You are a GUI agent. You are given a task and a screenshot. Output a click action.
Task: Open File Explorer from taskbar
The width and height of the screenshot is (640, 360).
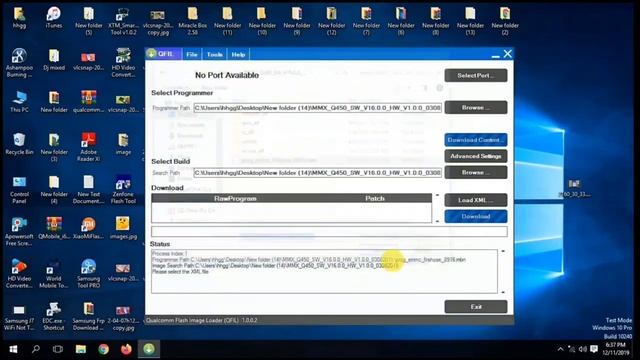81,349
